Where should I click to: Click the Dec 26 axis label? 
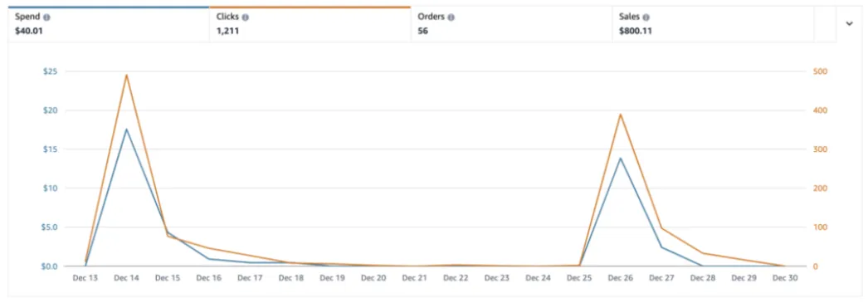click(620, 279)
